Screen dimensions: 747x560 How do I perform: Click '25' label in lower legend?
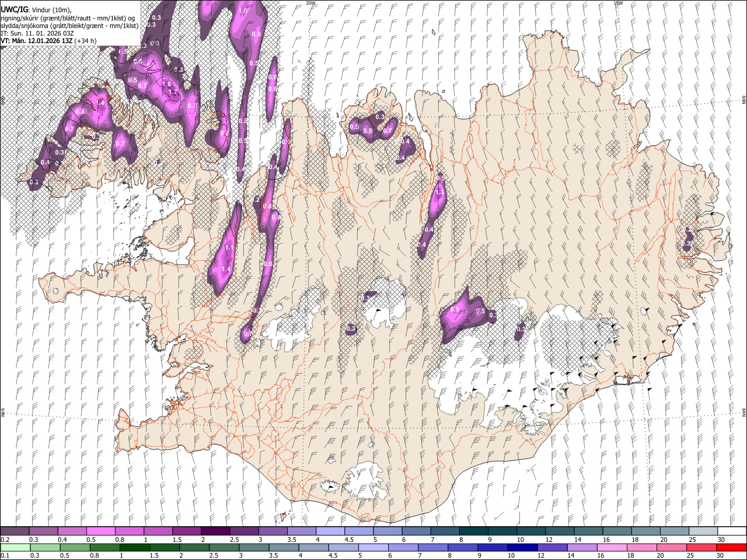(690, 555)
